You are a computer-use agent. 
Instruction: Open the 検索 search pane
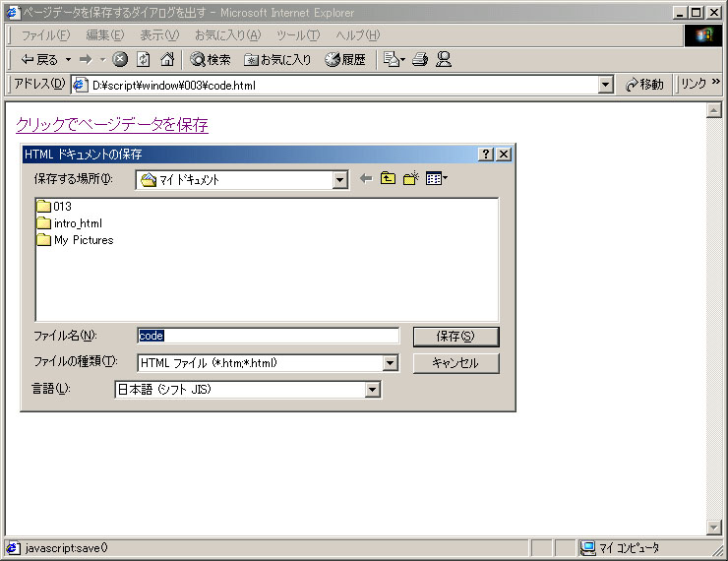click(x=211, y=59)
